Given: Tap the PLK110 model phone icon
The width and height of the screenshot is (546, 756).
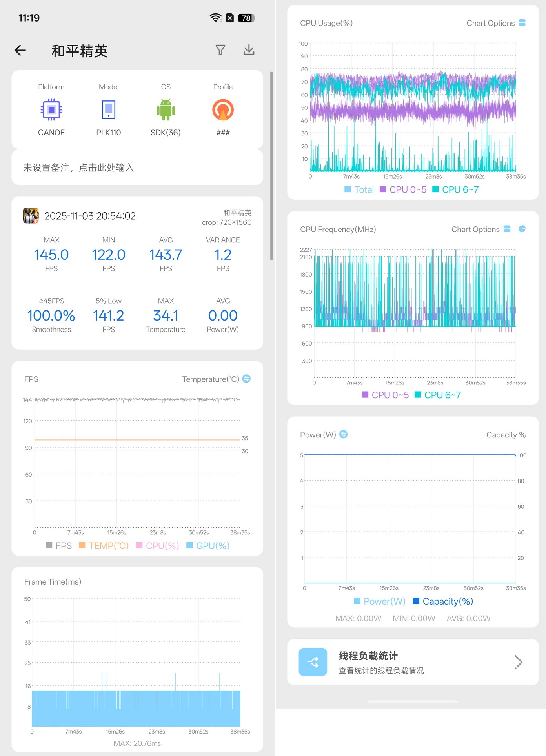Looking at the screenshot, I should (109, 109).
